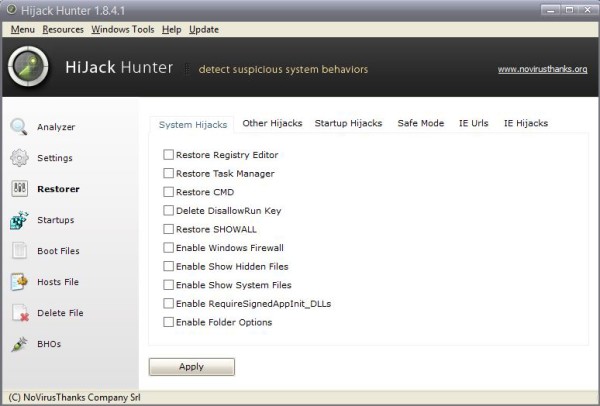The image size is (600, 406).
Task: Close the Hijack Hunter window
Action: 588,10
